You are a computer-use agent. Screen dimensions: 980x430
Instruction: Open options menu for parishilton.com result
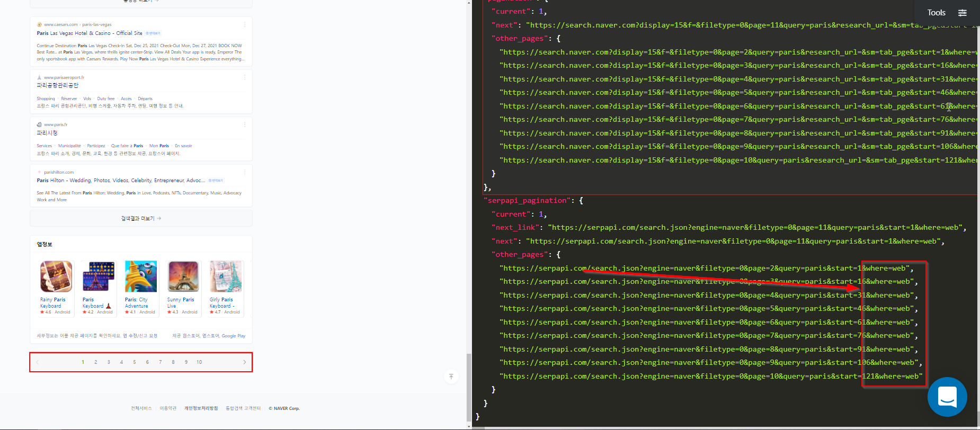245,172
